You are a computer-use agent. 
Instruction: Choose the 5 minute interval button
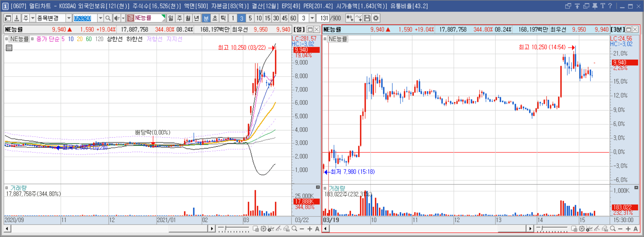(250, 18)
